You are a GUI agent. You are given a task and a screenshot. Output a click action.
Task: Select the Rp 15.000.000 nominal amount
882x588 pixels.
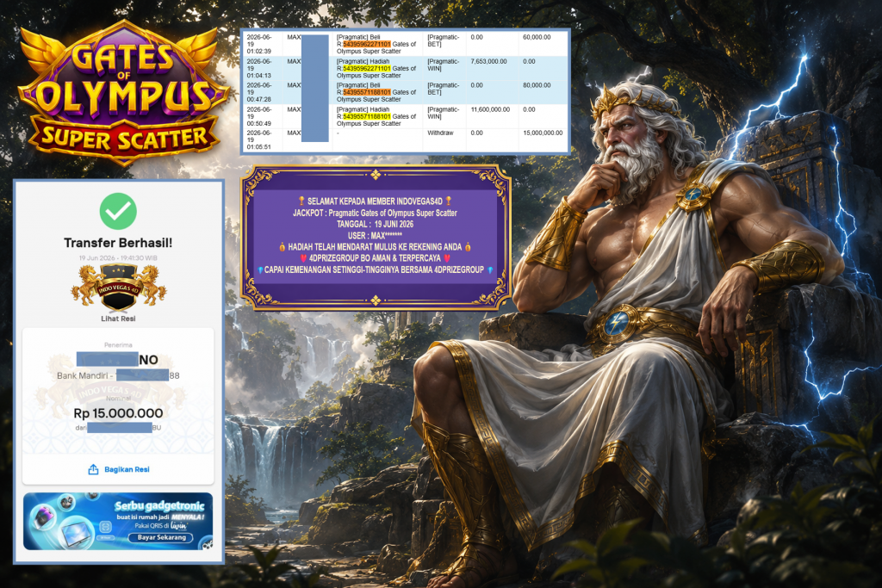[118, 413]
